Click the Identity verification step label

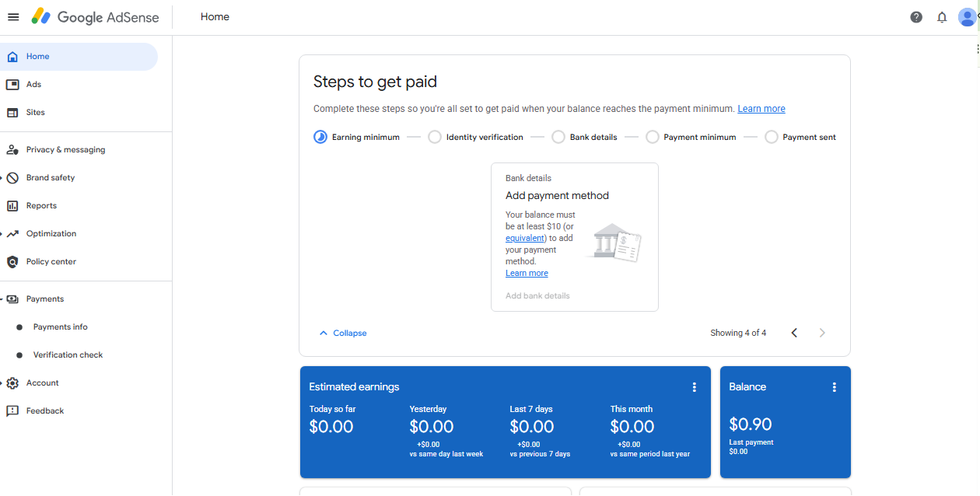(x=485, y=138)
